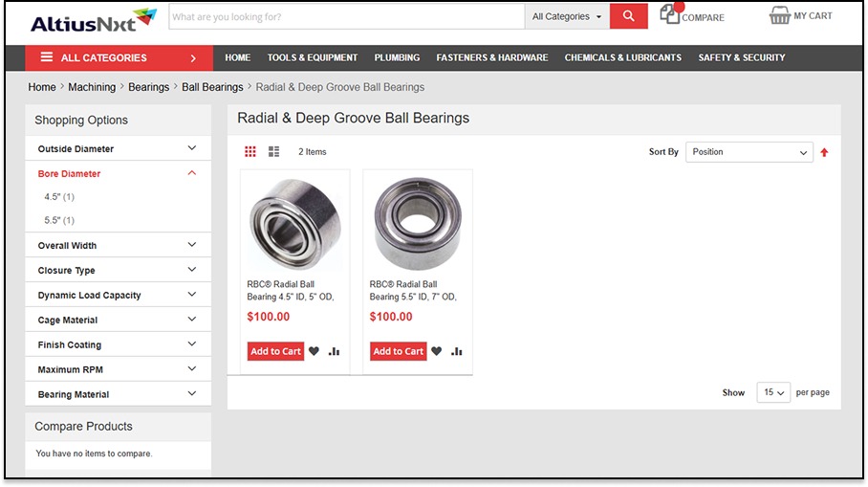Screen dimensions: 868x487
Task: Go to Bearings breadcrumb
Action: coord(149,87)
